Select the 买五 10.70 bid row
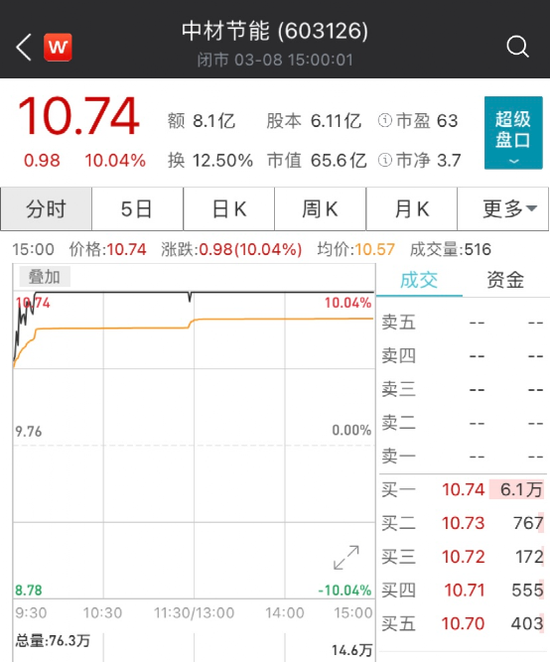The height and width of the screenshot is (662, 550). point(463,624)
